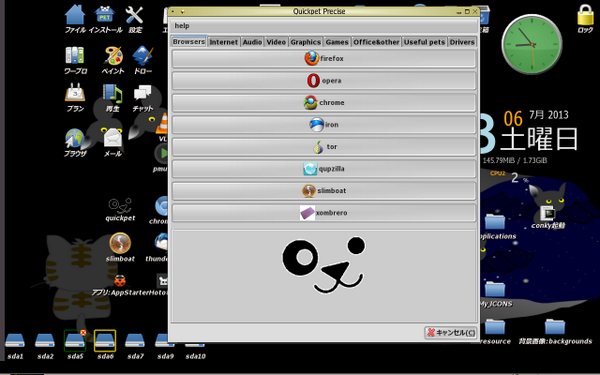Click the quickpet desktop icon

[x=120, y=210]
